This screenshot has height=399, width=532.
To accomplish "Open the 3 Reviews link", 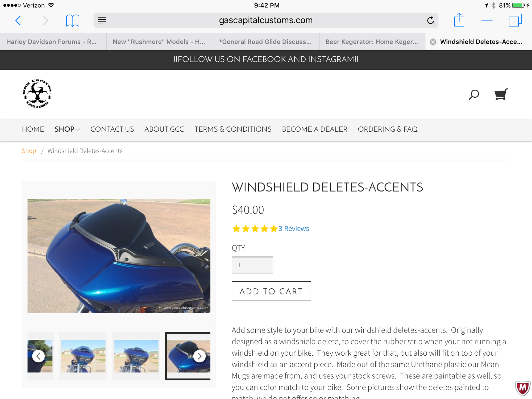I will tap(294, 228).
